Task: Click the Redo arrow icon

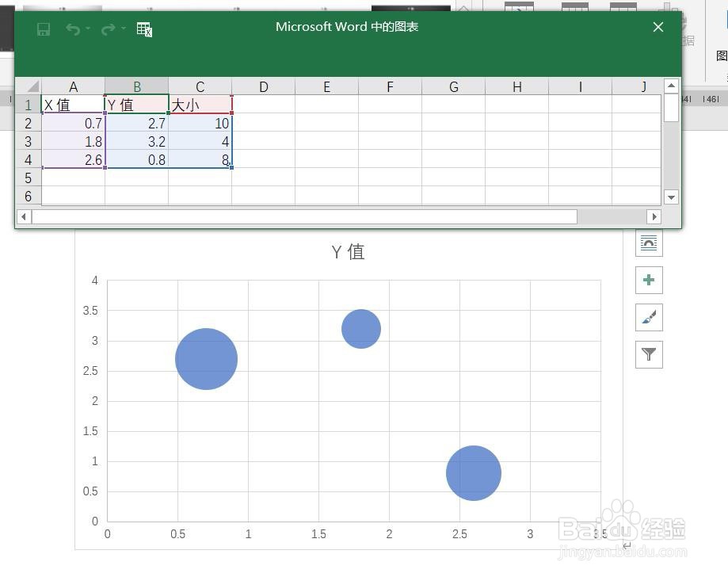Action: point(108,29)
